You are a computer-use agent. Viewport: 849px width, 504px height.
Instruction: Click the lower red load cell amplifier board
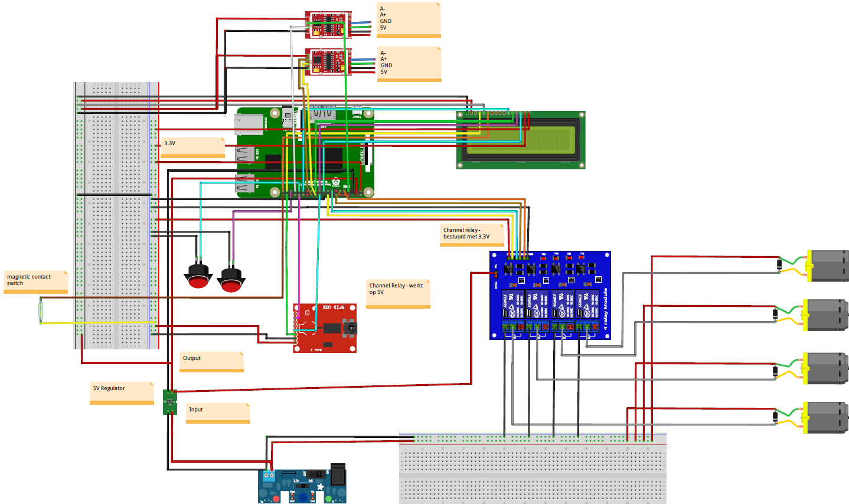pos(328,62)
